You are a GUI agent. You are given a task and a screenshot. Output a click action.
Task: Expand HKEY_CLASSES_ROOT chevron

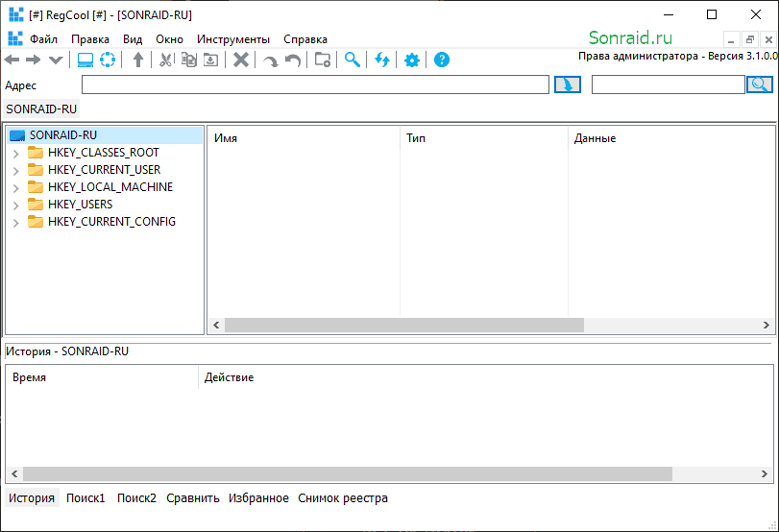click(16, 154)
